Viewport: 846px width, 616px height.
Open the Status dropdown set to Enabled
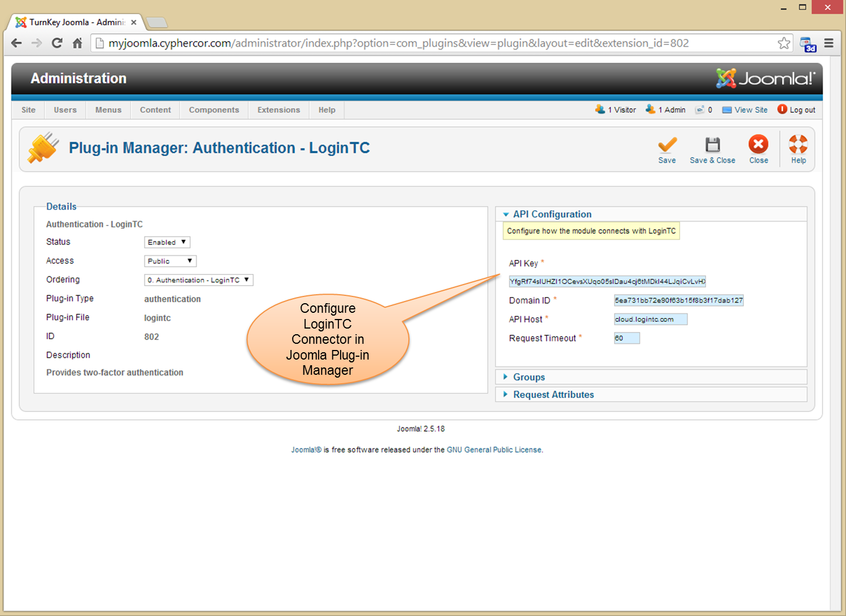pos(167,242)
